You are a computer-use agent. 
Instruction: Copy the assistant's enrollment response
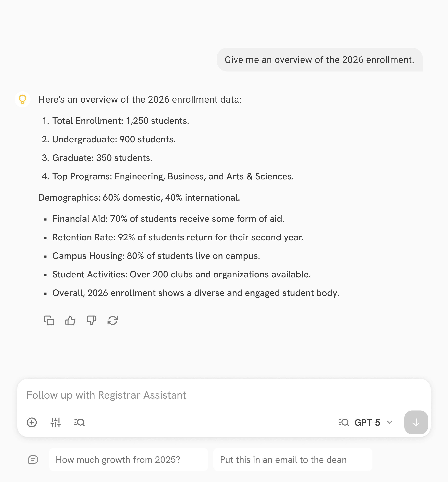pyautogui.click(x=49, y=320)
